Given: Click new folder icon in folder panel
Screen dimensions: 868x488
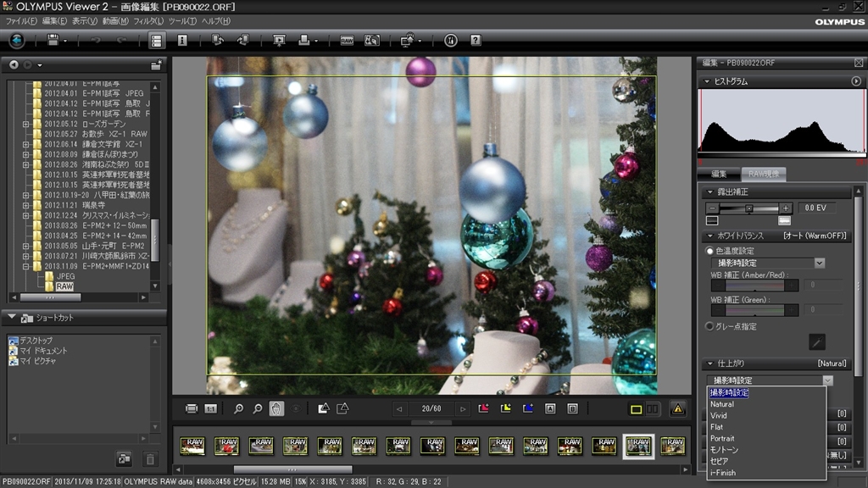Looking at the screenshot, I should [x=156, y=64].
